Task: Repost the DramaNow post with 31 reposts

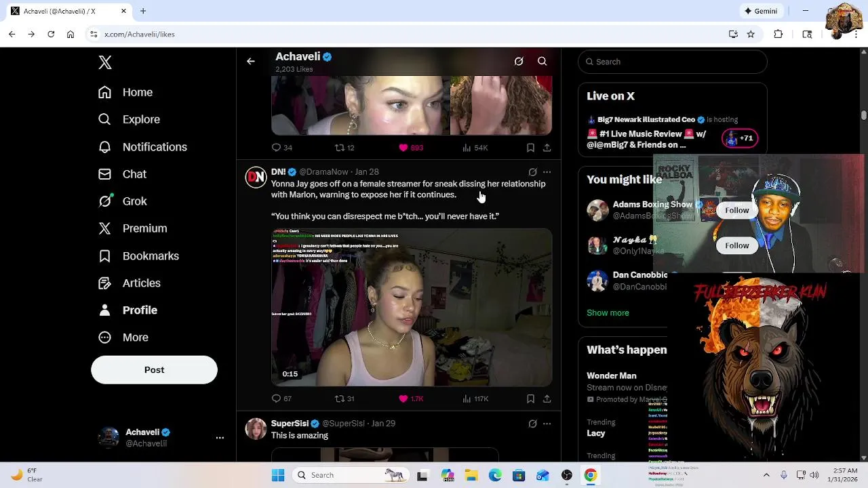Action: pos(344,399)
